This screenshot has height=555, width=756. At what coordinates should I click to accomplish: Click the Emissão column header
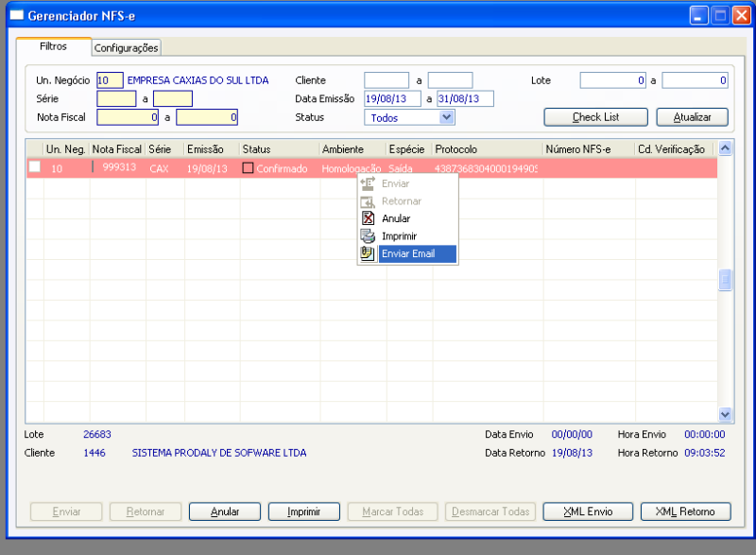[212, 149]
